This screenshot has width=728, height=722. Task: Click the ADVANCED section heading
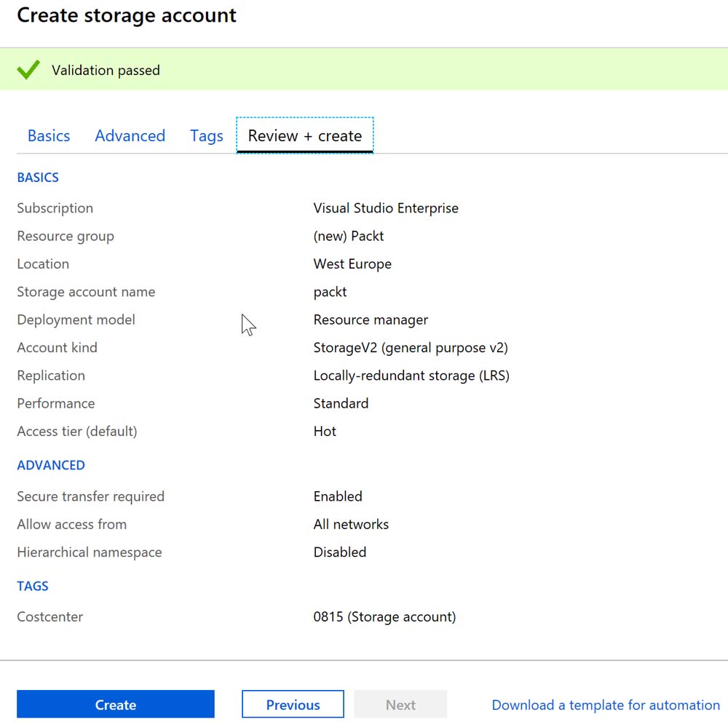(x=51, y=465)
